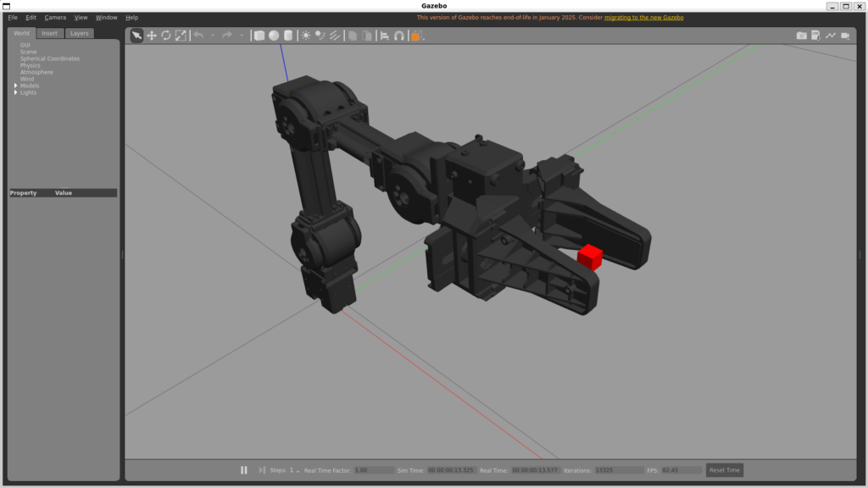Select the arrow selection mode tool
This screenshot has height=488, width=868.
pyautogui.click(x=136, y=36)
